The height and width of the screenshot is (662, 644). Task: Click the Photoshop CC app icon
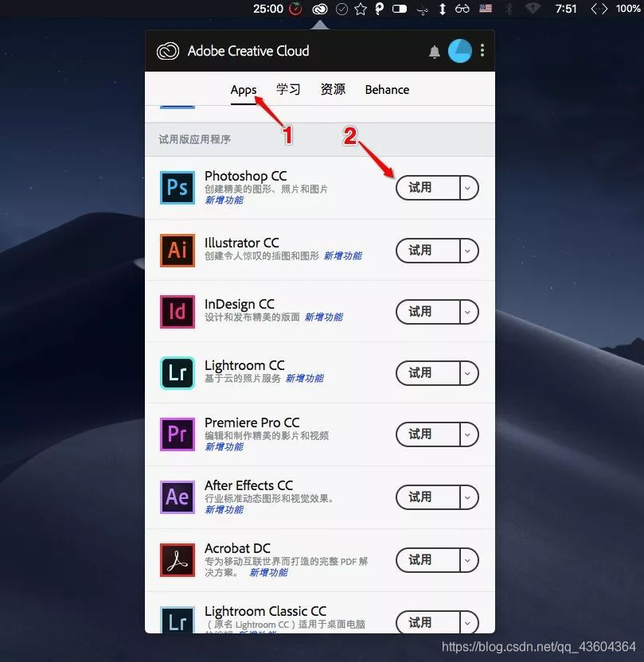coord(178,188)
